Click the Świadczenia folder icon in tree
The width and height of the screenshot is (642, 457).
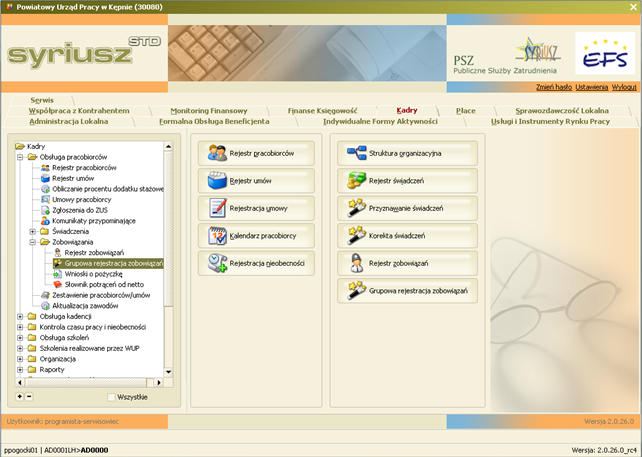coord(45,231)
